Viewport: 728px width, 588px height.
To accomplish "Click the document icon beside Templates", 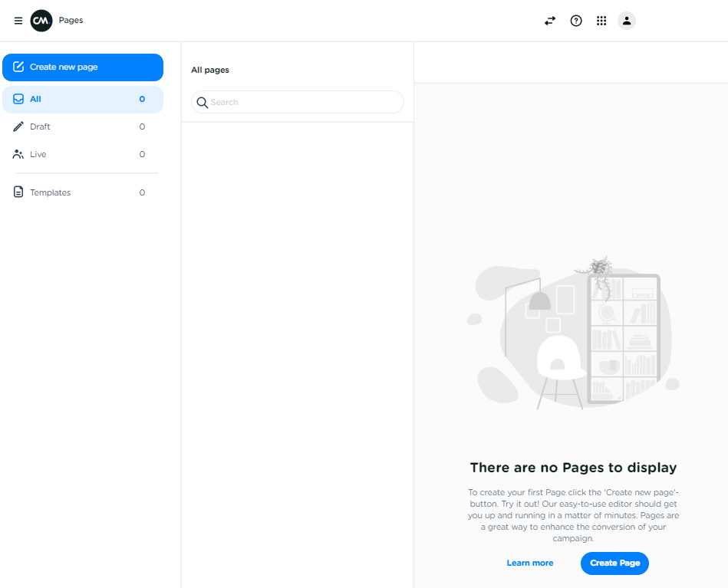I will point(18,192).
